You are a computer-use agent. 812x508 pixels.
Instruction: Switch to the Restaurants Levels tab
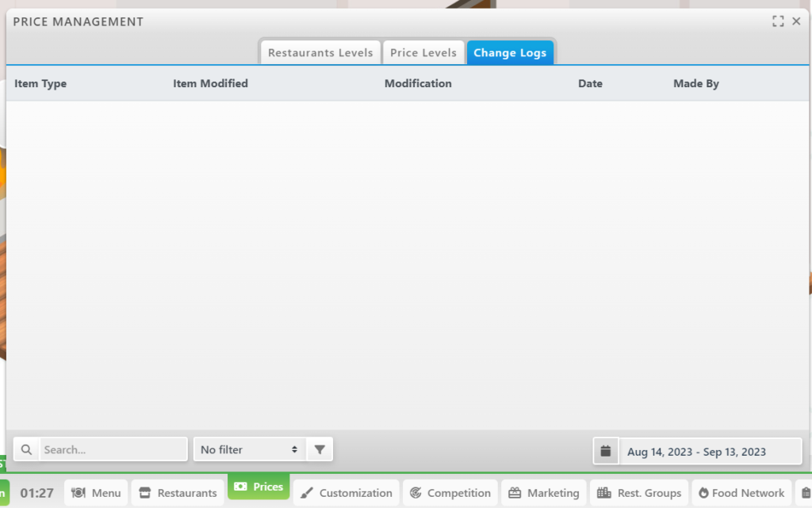pos(320,53)
